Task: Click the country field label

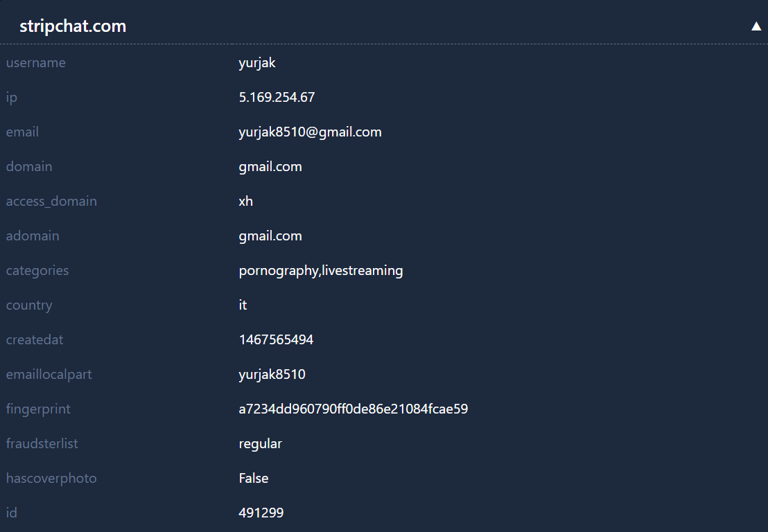Action: coord(29,305)
